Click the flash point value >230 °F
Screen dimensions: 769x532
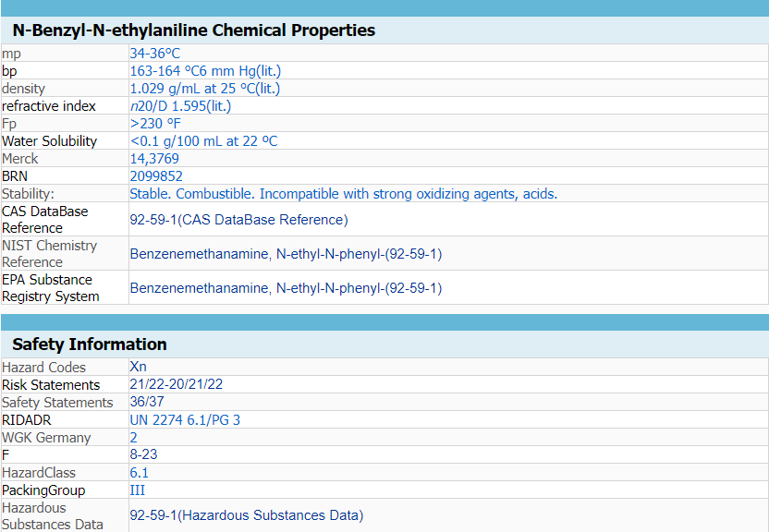tap(155, 124)
